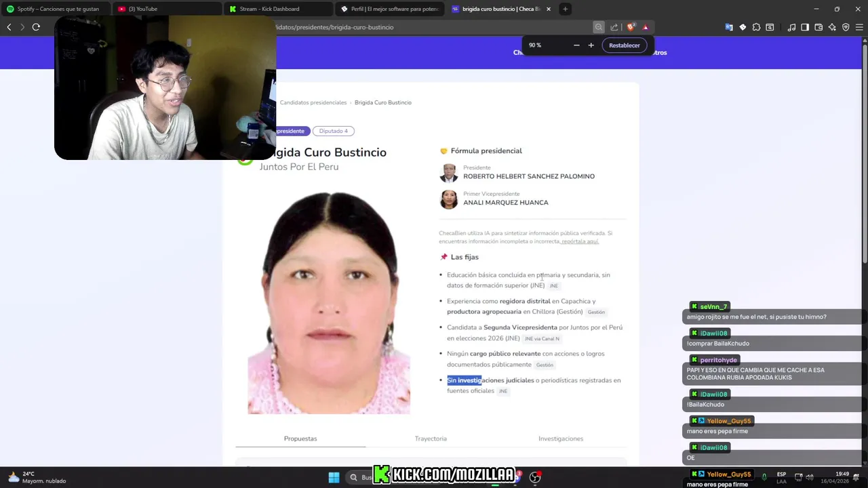Open the media control music note icon
Image resolution: width=868 pixels, height=488 pixels.
tap(791, 27)
